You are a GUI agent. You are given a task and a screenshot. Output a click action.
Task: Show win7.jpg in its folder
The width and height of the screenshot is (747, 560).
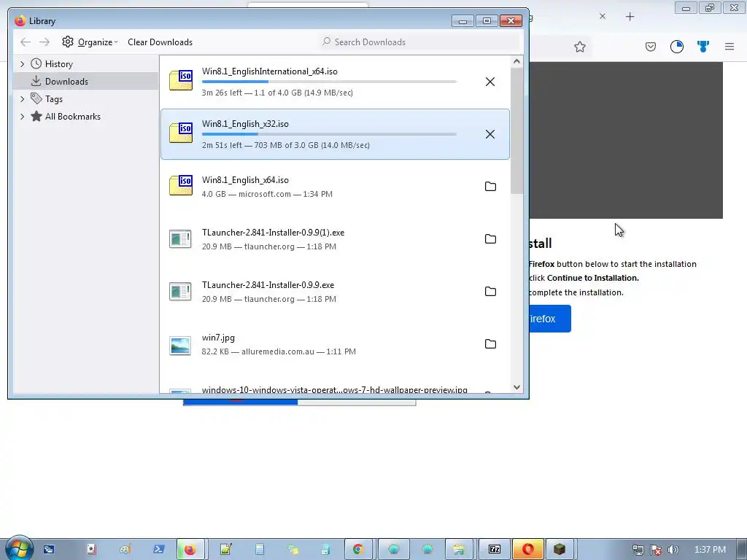coord(490,344)
